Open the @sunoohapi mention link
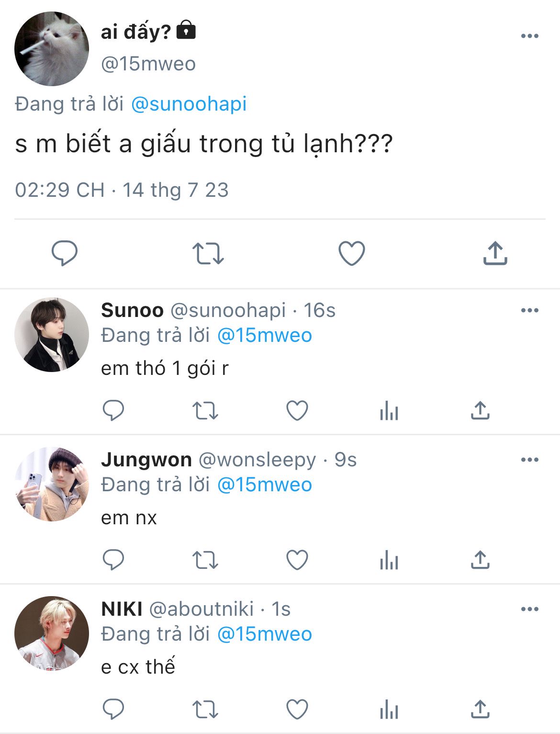This screenshot has width=560, height=734. (x=189, y=104)
